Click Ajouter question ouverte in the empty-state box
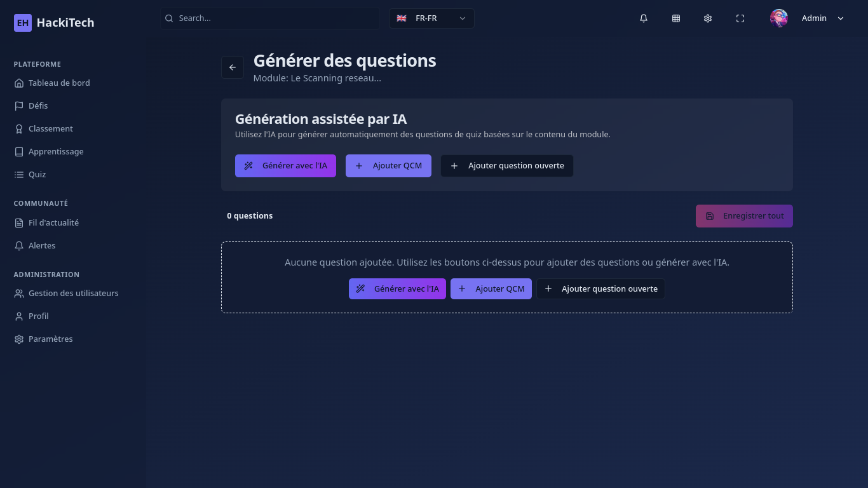Viewport: 868px width, 488px height. point(600,289)
